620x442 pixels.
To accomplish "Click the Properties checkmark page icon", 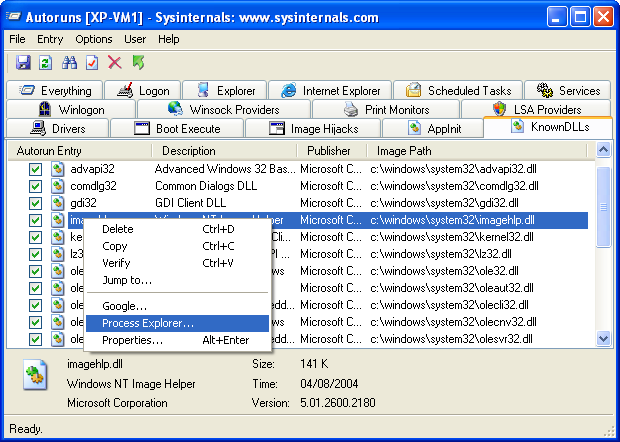I will (92, 63).
